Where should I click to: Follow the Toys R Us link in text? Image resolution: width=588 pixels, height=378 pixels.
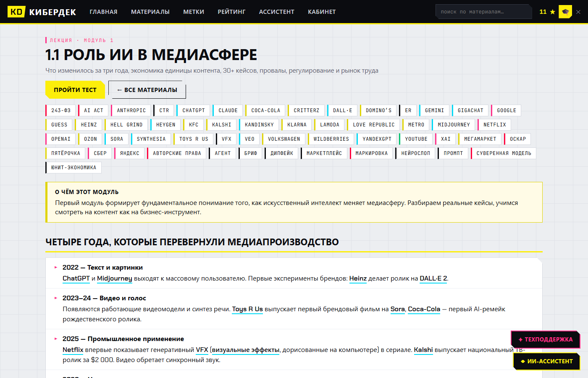click(x=247, y=309)
